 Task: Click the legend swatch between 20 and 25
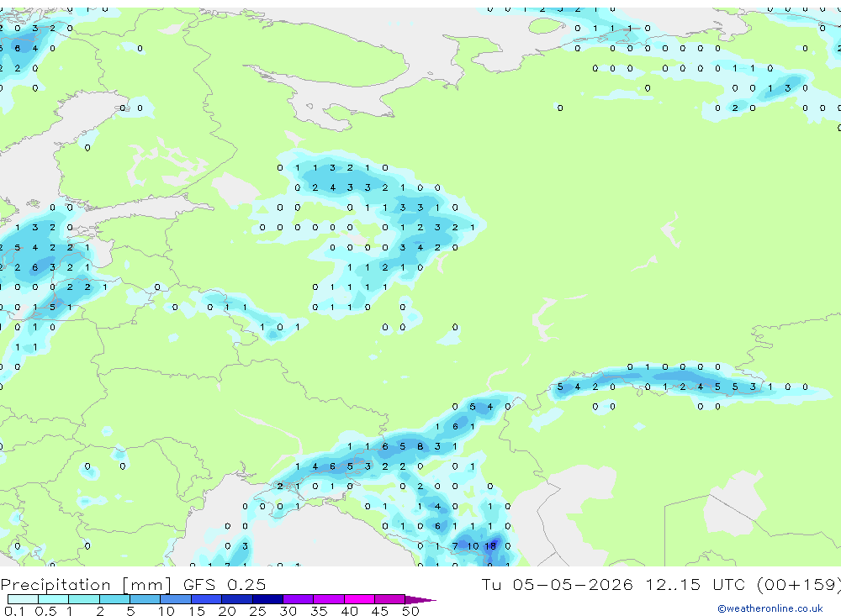(237, 599)
